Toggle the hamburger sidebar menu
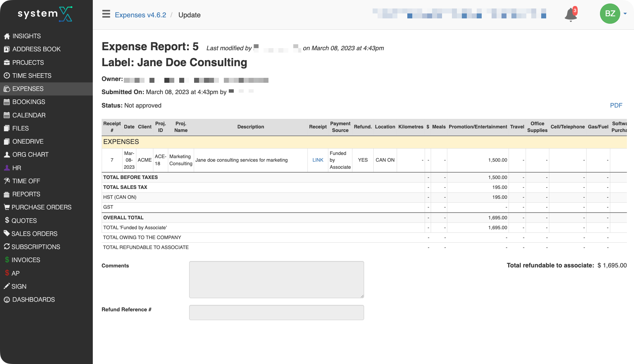Screen dimensions: 634x364 coord(106,13)
